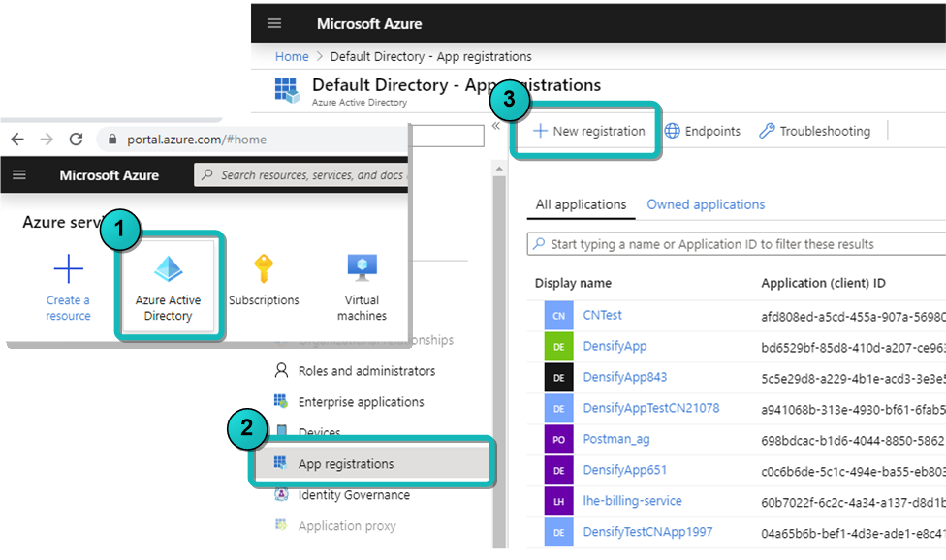Open the DensifyApp843 application link
946x560 pixels.
tap(625, 377)
